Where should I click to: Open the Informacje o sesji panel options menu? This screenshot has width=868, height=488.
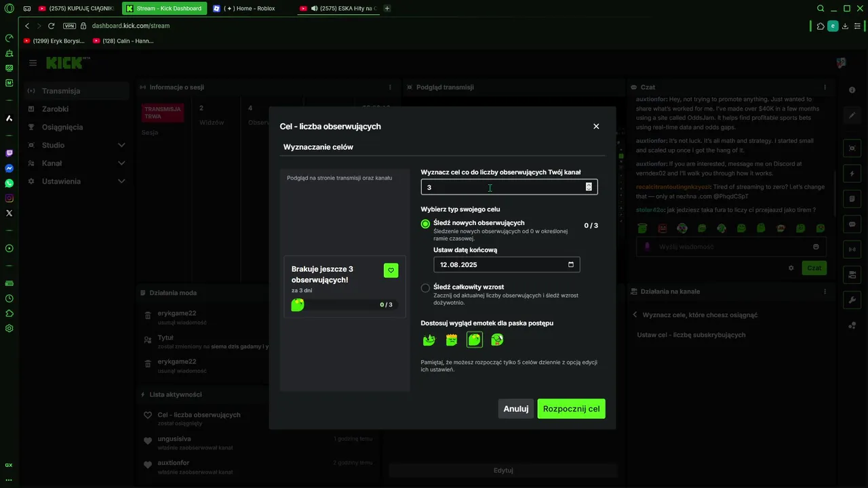[390, 87]
